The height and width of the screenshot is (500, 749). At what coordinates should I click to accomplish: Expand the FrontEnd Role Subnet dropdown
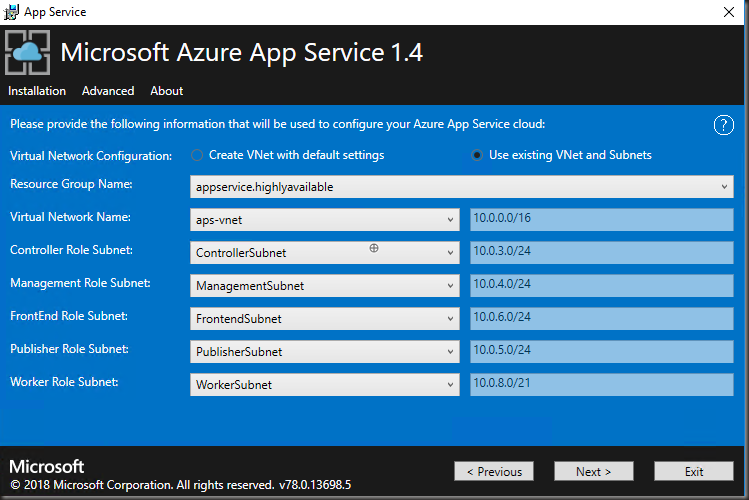click(x=451, y=319)
